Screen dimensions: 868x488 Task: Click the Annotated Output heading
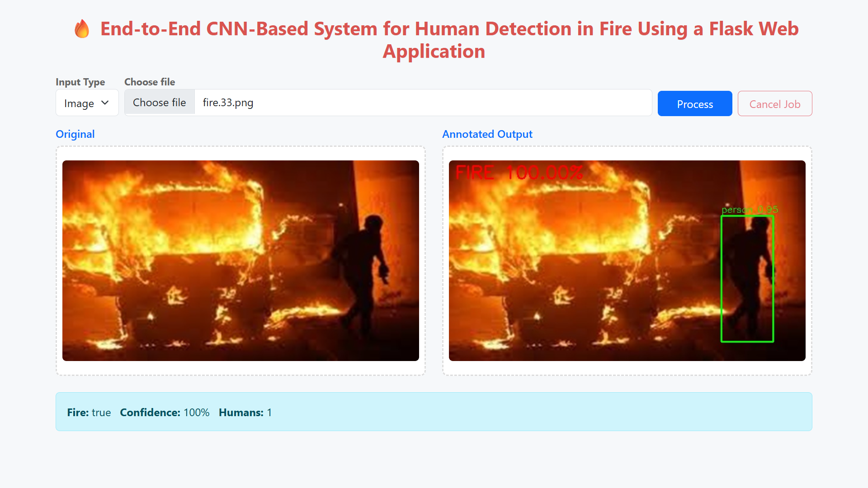[487, 134]
